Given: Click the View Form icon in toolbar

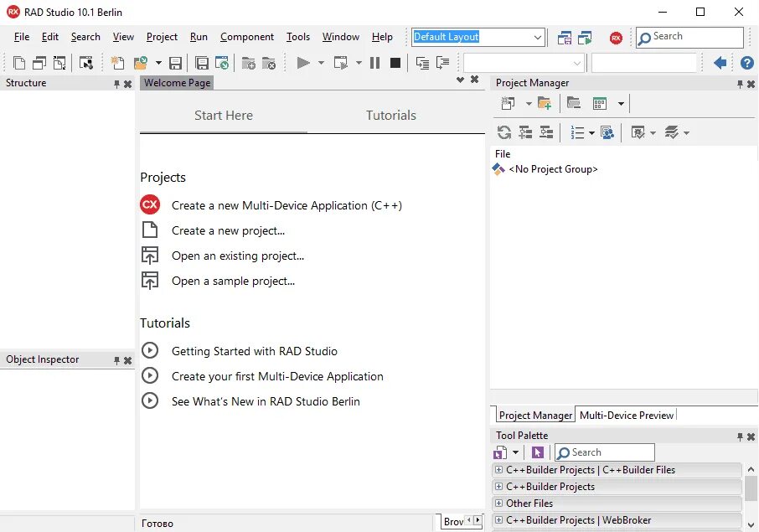Looking at the screenshot, I should (39, 63).
